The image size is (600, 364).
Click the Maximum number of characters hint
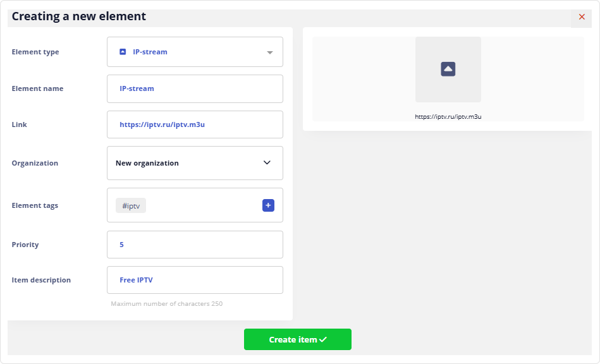coord(166,303)
